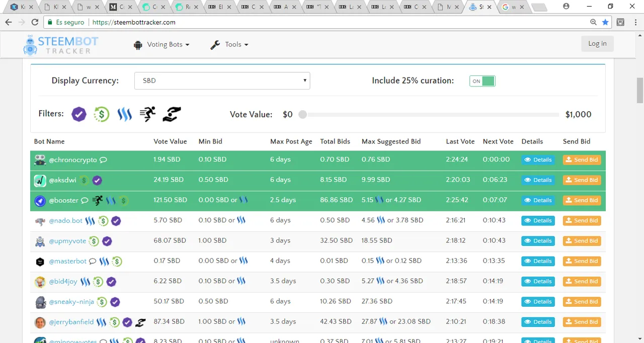The image size is (644, 343).
Task: Click the @jerrybanfield profile avatar
Action: point(40,322)
